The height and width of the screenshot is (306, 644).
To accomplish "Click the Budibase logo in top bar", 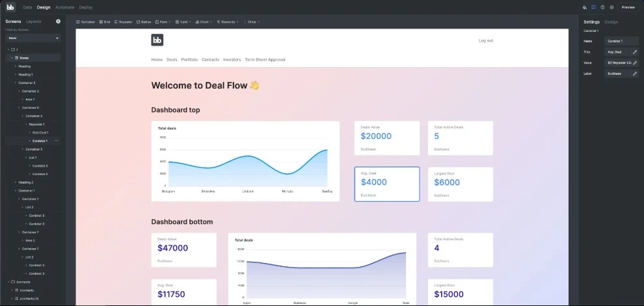I will [10, 7].
